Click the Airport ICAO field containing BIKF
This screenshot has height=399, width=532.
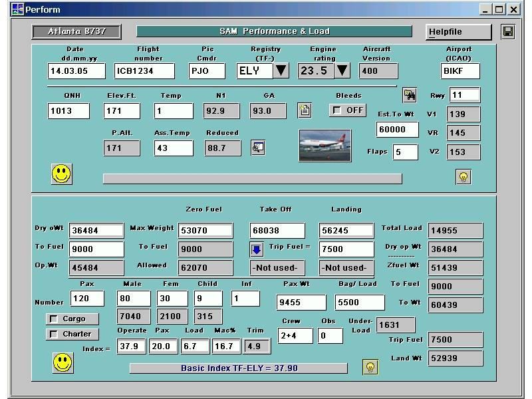point(460,71)
